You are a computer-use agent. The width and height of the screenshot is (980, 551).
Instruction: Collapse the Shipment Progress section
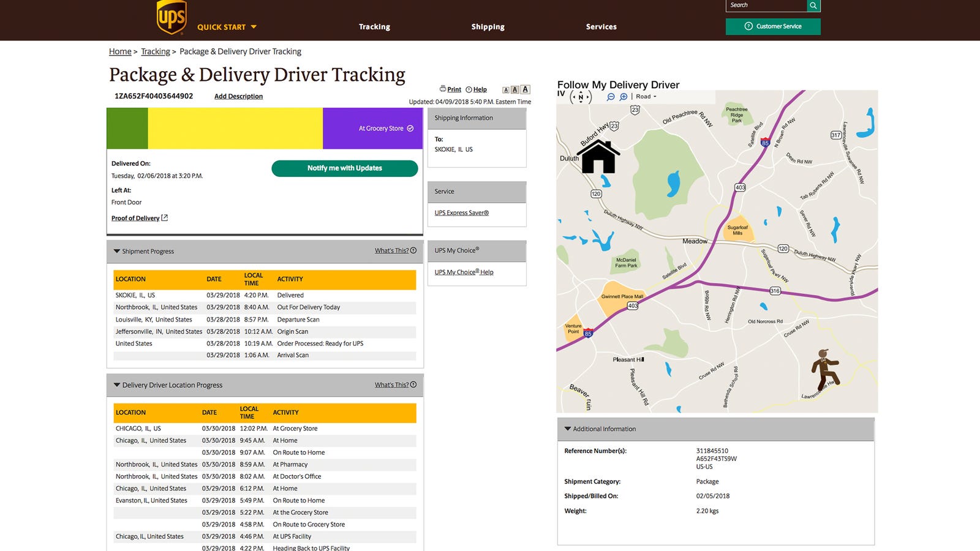tap(116, 251)
